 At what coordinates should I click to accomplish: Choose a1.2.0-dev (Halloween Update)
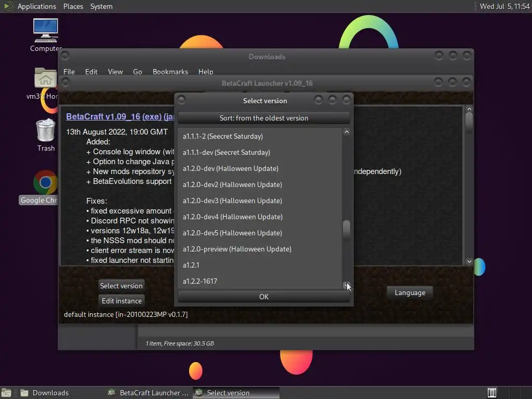point(260,168)
